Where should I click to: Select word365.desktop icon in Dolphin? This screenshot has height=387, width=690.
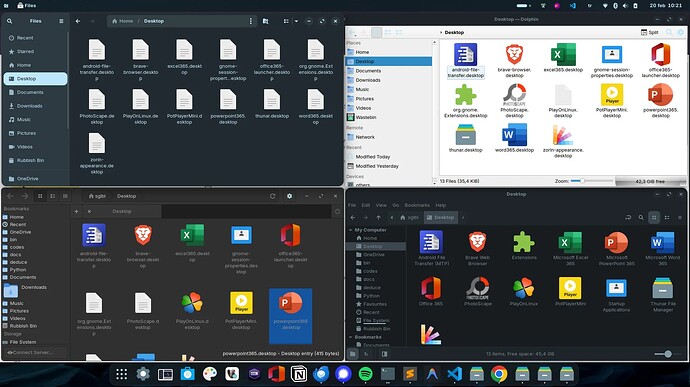(x=514, y=135)
